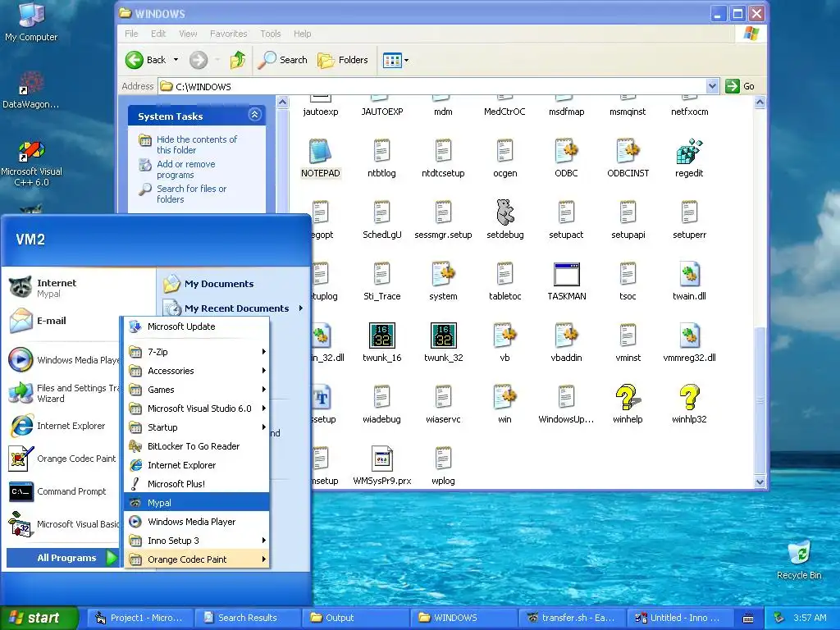Select the setdebug bear icon
The height and width of the screenshot is (630, 840).
click(x=504, y=212)
